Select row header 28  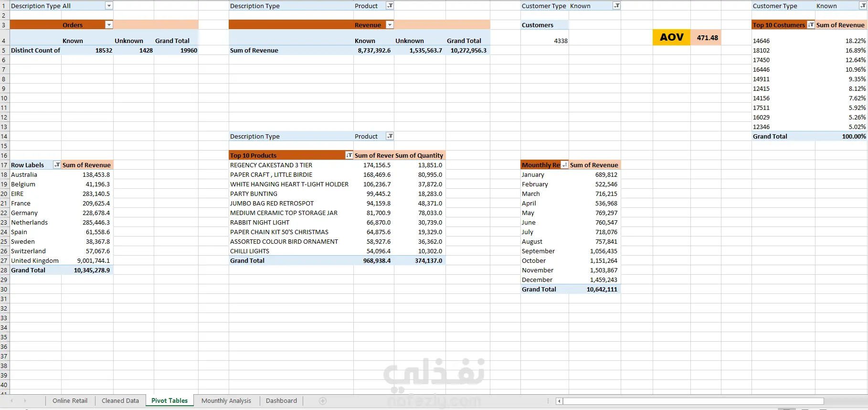4,270
